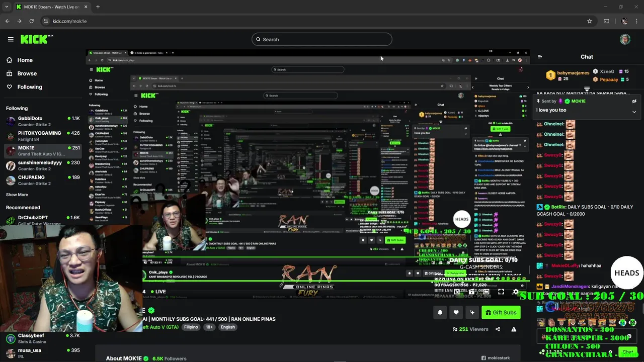Open the user profile avatar menu
Image resolution: width=644 pixels, height=362 pixels.
pyautogui.click(x=625, y=39)
